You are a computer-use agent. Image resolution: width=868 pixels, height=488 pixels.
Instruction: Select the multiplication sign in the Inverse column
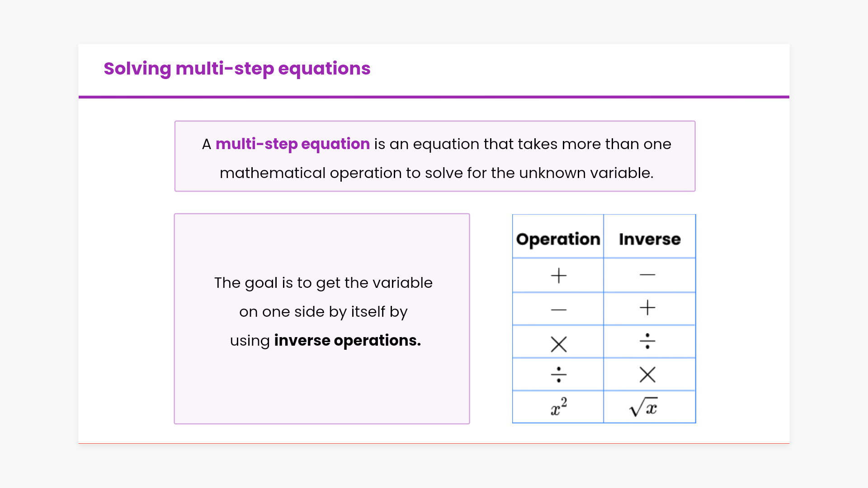point(647,375)
